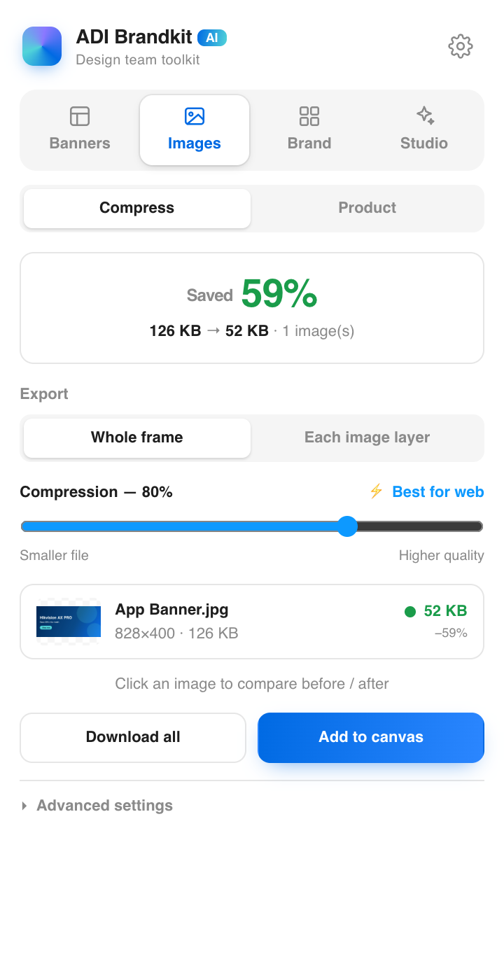Image resolution: width=504 pixels, height=980 pixels.
Task: Click the Brand grid icon
Action: click(309, 116)
